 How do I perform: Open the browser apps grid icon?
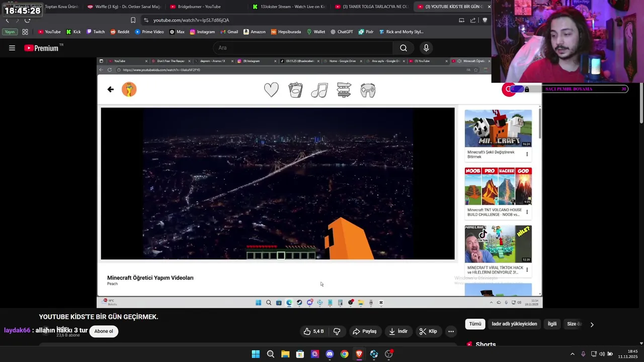(x=25, y=32)
